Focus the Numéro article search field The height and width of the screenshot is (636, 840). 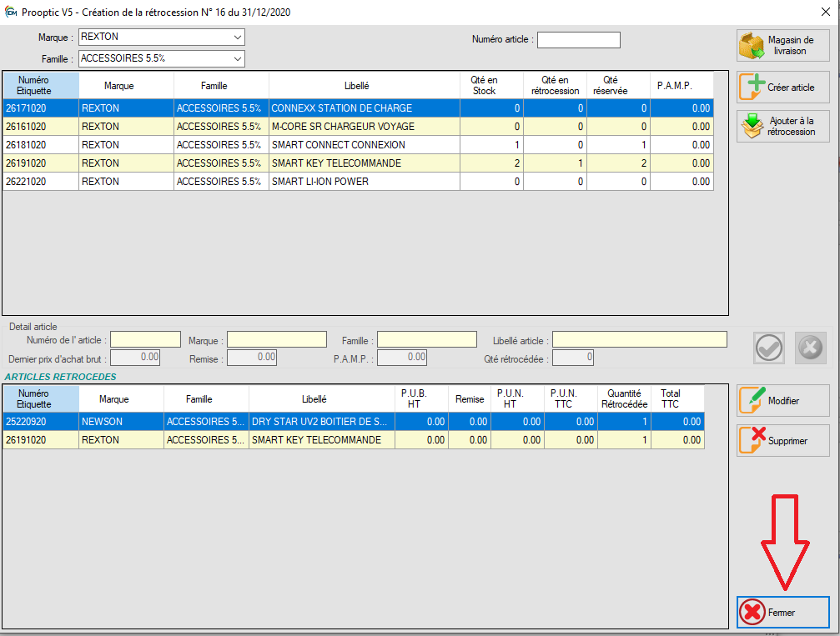(x=579, y=40)
